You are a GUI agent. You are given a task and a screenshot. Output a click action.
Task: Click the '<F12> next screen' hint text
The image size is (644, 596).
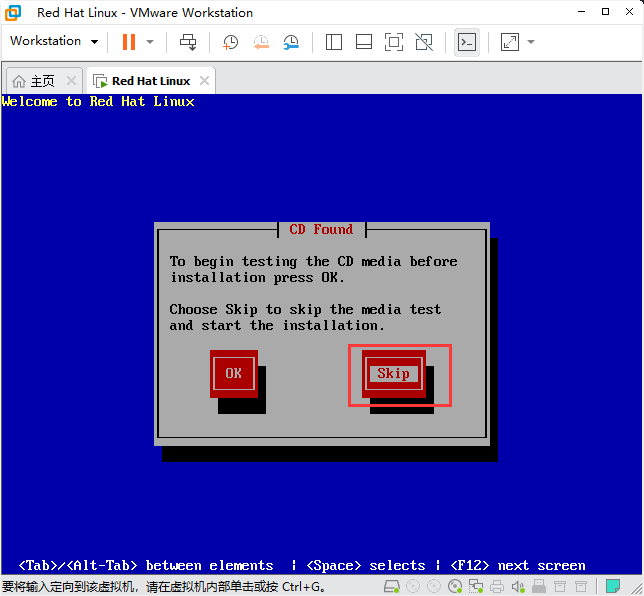(518, 566)
